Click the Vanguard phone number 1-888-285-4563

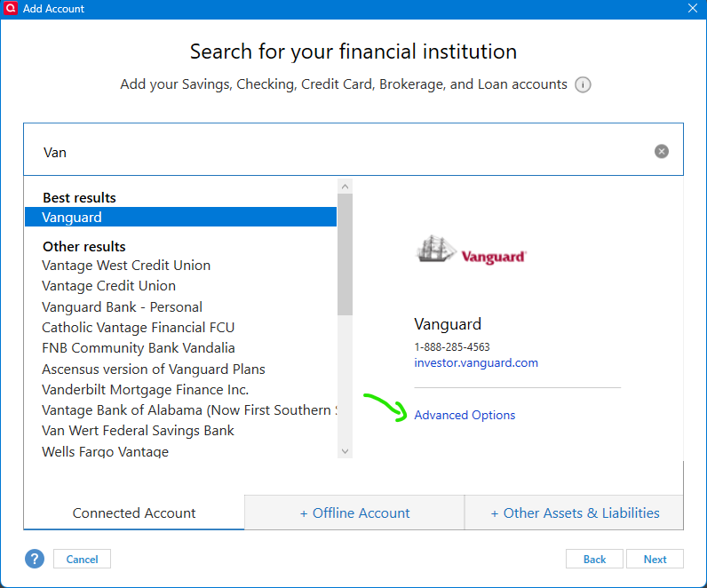tap(452, 347)
